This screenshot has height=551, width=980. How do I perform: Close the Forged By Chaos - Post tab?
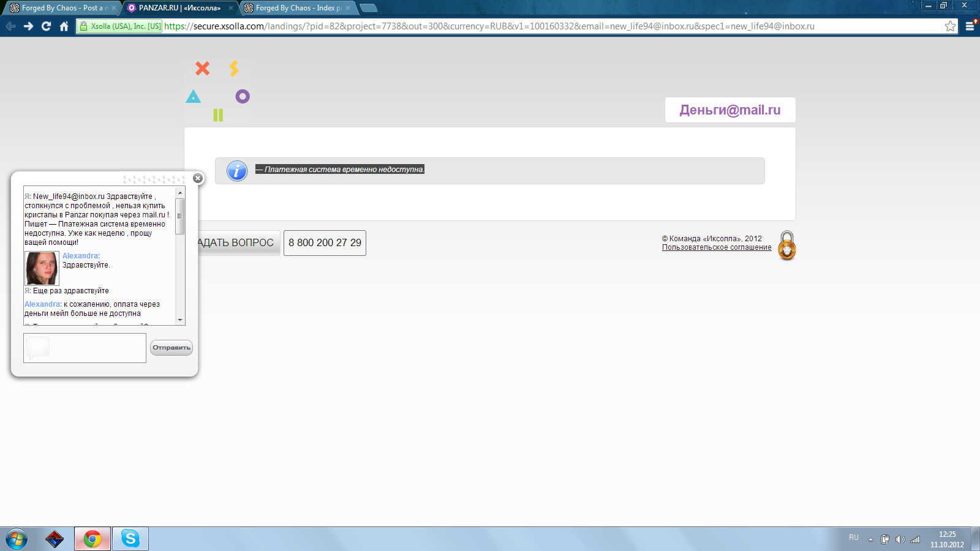point(114,8)
